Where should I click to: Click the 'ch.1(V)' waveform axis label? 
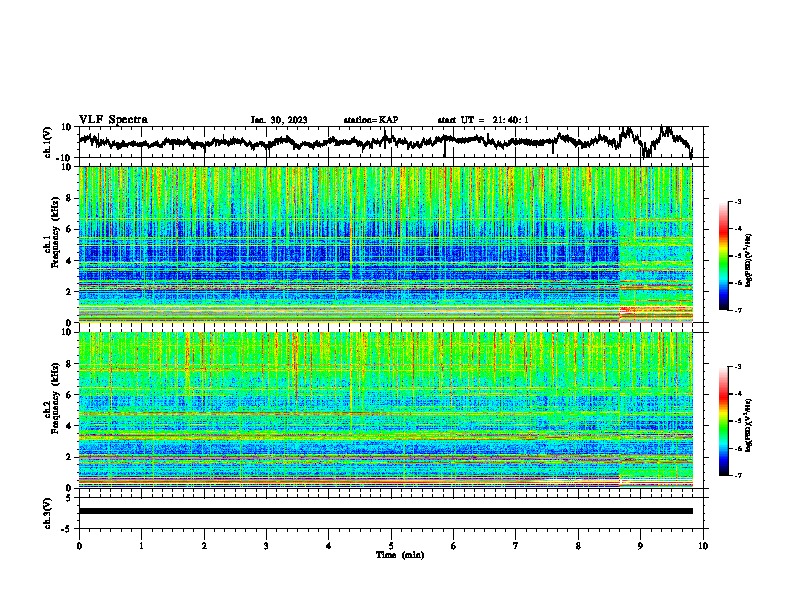48,142
